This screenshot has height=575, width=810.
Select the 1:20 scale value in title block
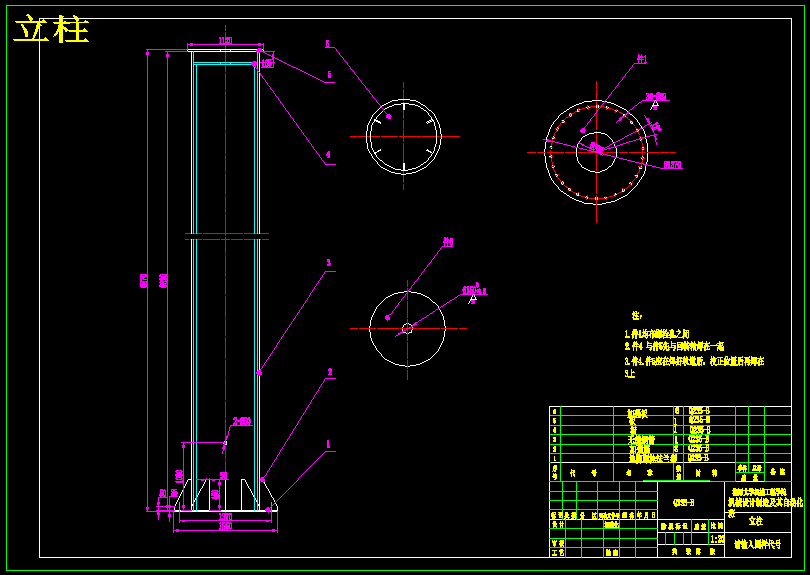pyautogui.click(x=717, y=539)
